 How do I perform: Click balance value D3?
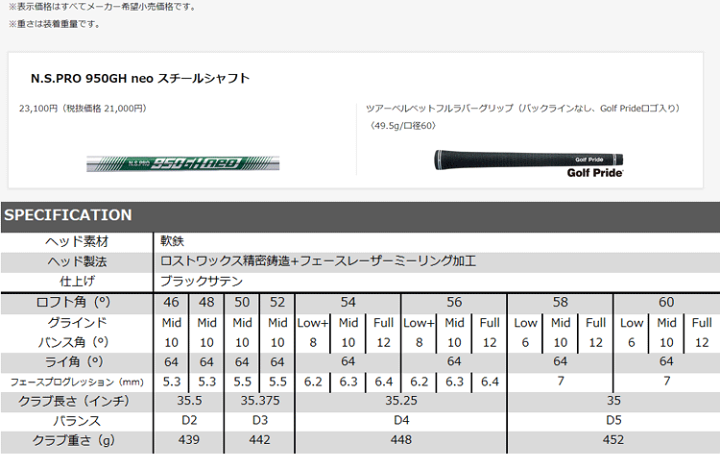[x=260, y=420]
